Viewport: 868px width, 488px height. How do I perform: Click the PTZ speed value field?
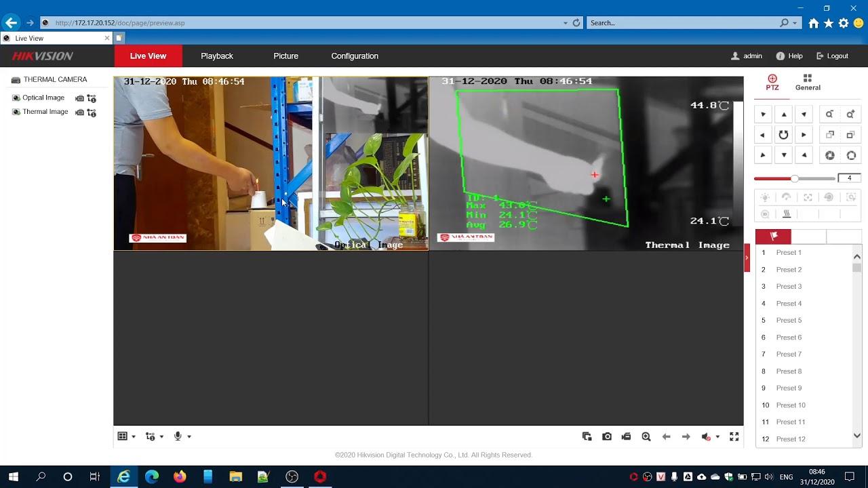(849, 178)
